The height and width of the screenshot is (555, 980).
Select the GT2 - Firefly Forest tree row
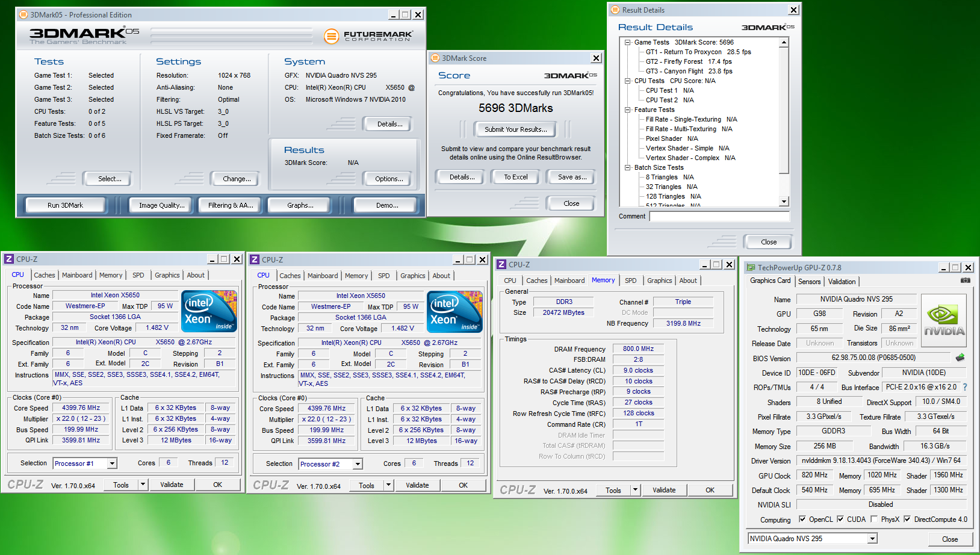(689, 61)
